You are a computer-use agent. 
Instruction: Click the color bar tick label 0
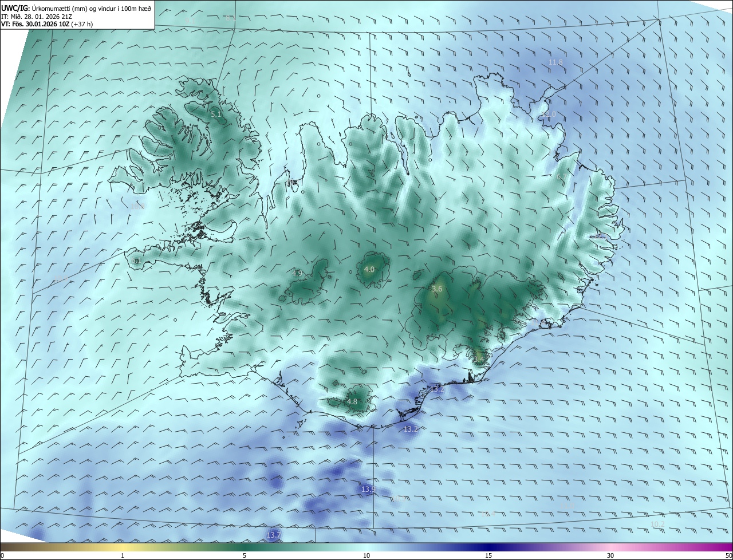pos(2,555)
